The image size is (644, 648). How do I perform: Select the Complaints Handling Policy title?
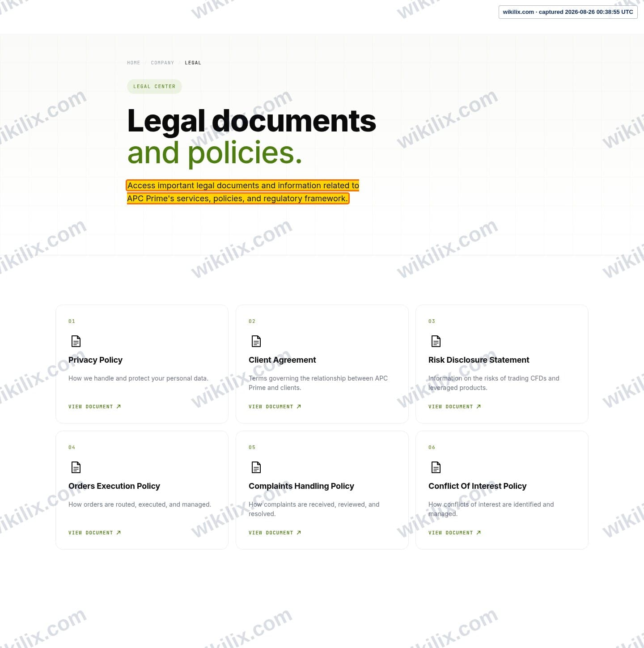point(301,486)
